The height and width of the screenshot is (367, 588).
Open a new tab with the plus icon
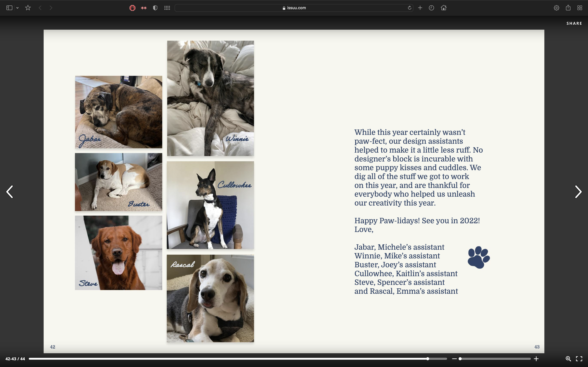[x=420, y=8]
